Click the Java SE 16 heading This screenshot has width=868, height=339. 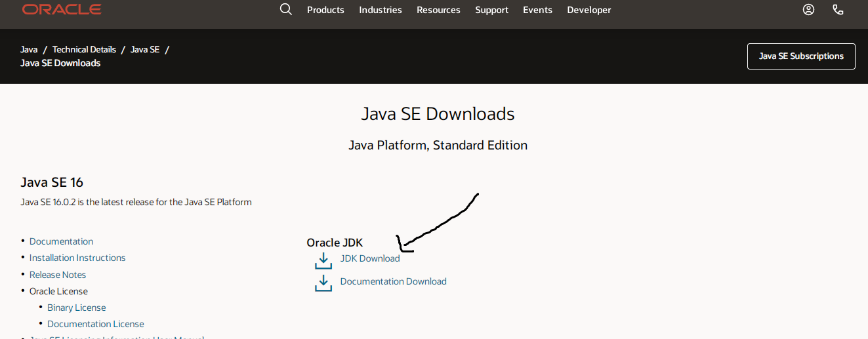coord(52,182)
